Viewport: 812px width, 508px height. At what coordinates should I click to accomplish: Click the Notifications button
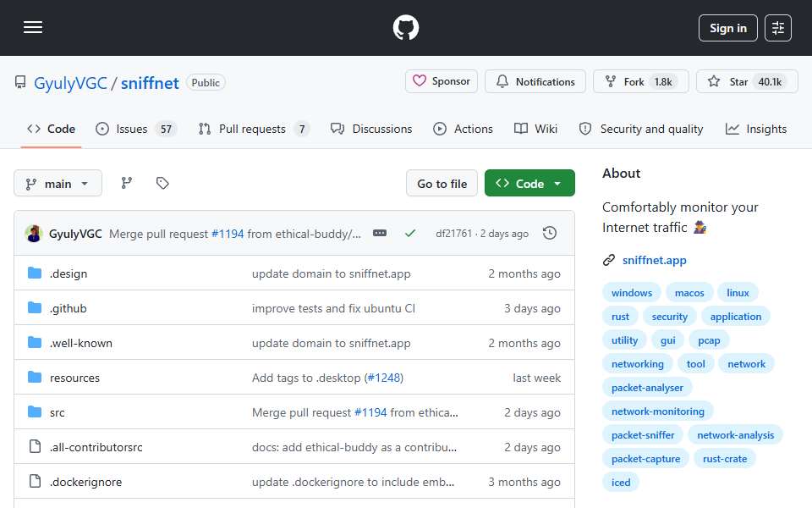tap(535, 81)
